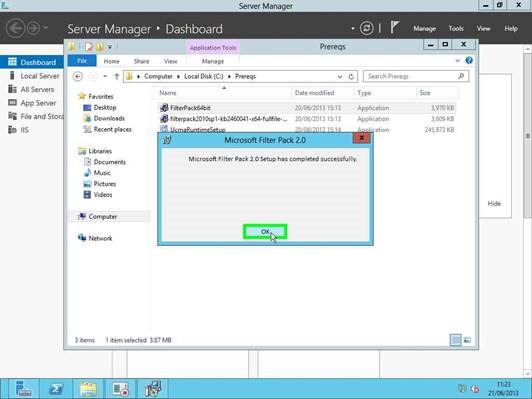
Task: Click the properties quick access icon
Action: [89, 47]
